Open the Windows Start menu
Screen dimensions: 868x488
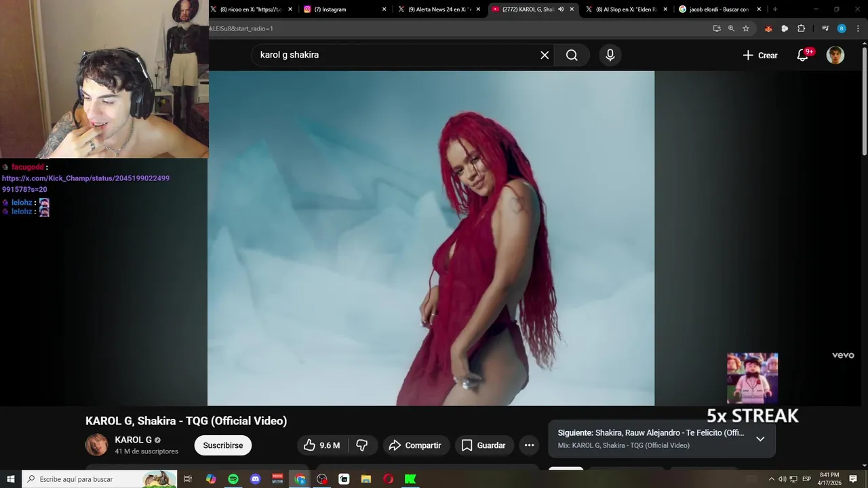tap(10, 479)
